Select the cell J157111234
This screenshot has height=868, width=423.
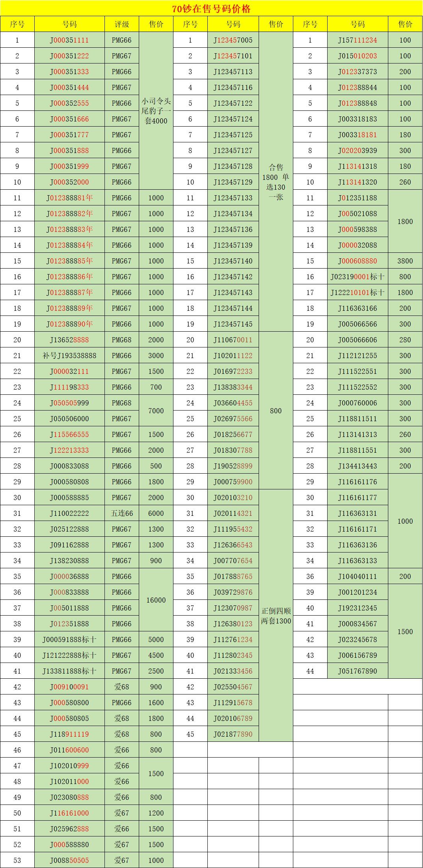pyautogui.click(x=358, y=40)
